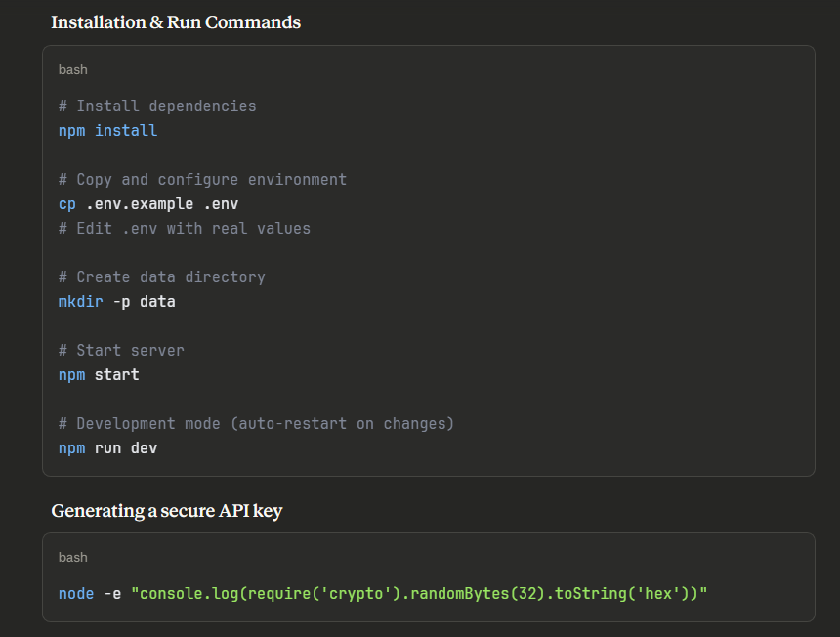Image resolution: width=840 pixels, height=637 pixels.
Task: Click '.env.example' in the cp command
Action: (x=140, y=203)
